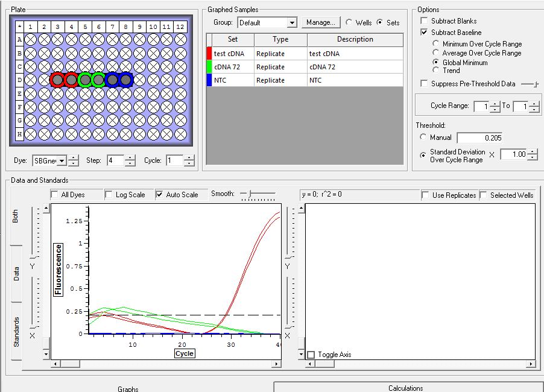This screenshot has height=392, width=544.
Task: Select plate row header H
Action: (19, 134)
